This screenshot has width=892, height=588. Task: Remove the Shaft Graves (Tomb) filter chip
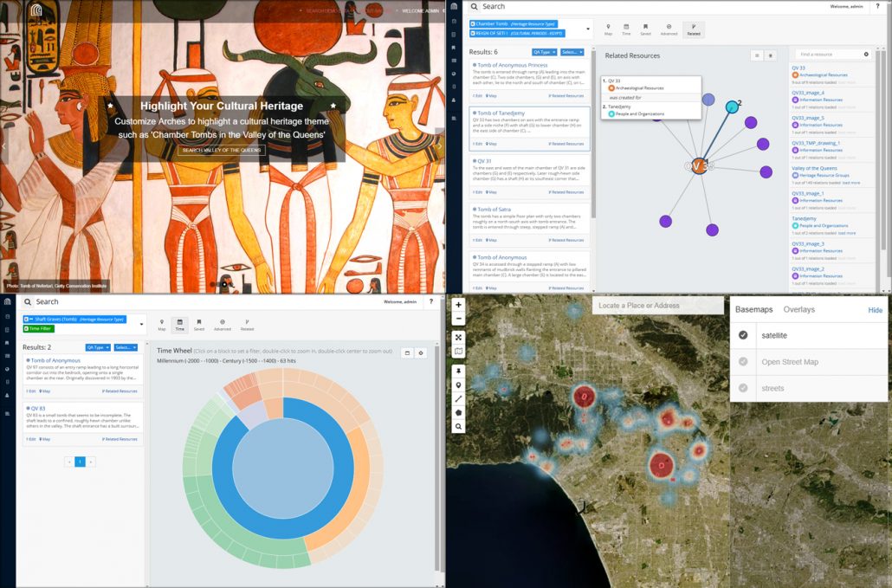click(x=26, y=319)
